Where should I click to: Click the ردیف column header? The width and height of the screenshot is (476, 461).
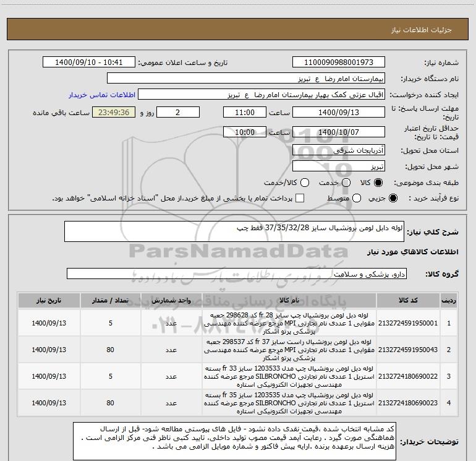[449, 301]
